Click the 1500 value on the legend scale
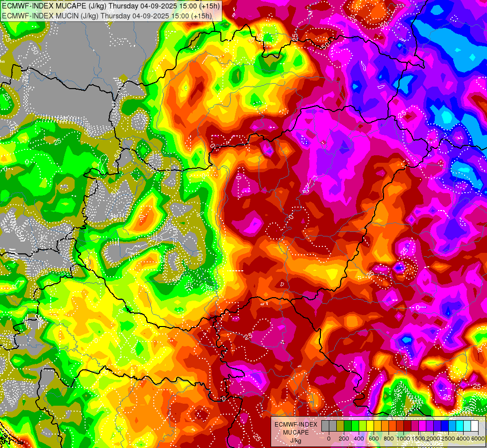 (x=418, y=439)
